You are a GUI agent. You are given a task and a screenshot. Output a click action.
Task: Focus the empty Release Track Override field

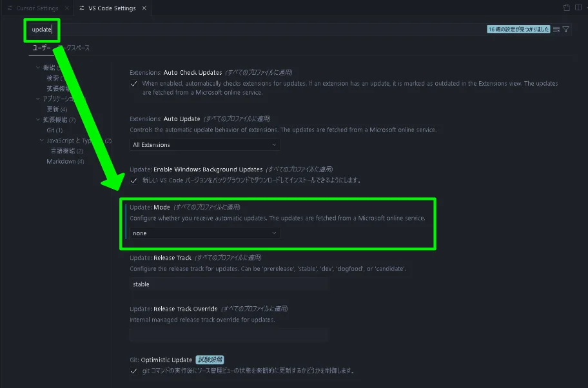[228, 335]
